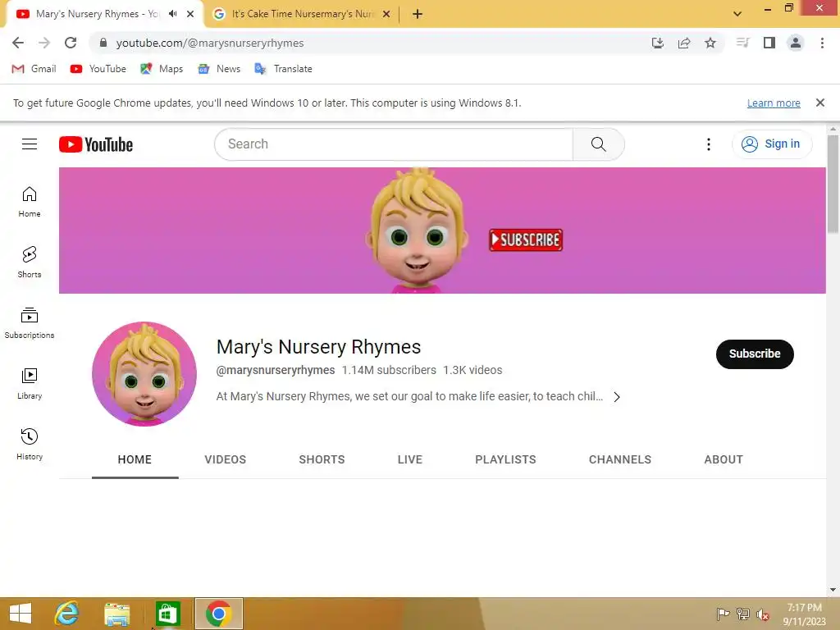
Task: Click the Windows Start button
Action: (x=21, y=614)
